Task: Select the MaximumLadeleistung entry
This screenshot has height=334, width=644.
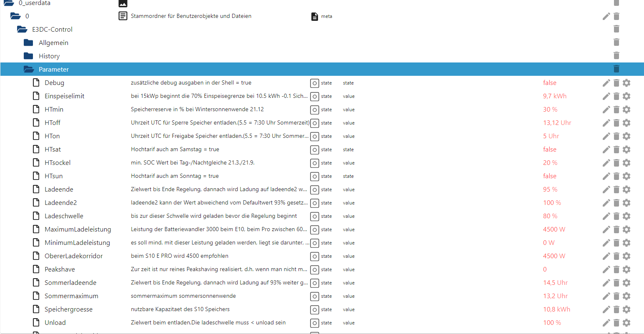Action: [322, 229]
